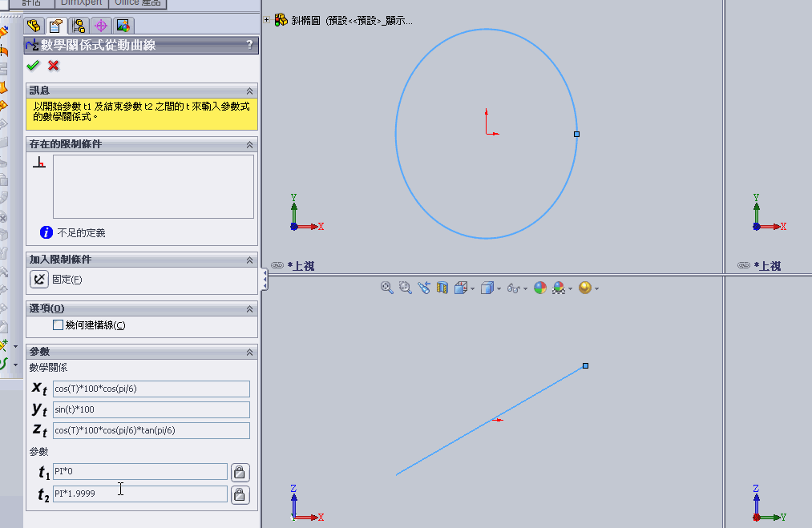
Task: Click the Edit Appearance color ball
Action: pyautogui.click(x=540, y=288)
